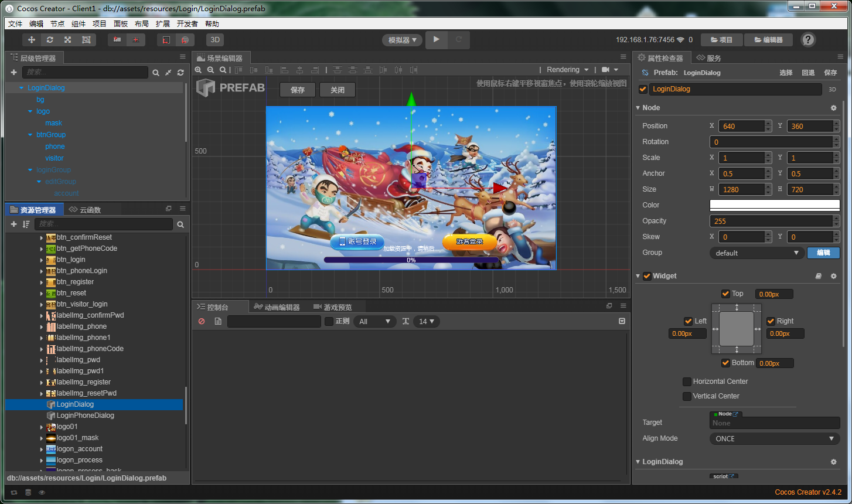Select the scale transform tool
The image size is (852, 504).
pos(68,40)
